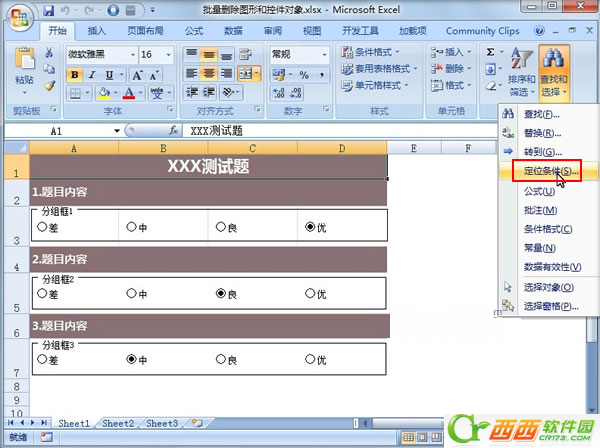Image resolution: width=600 pixels, height=448 pixels.
Task: Toggle wrap text icon
Action: click(245, 55)
